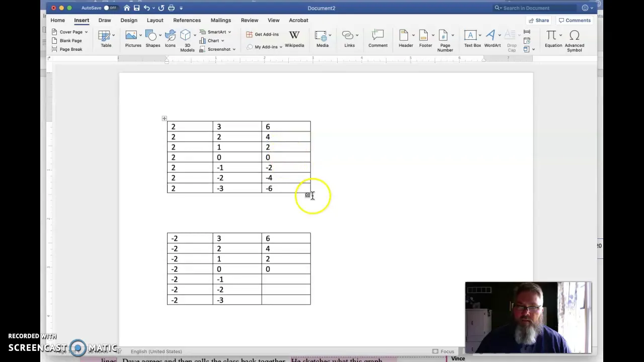This screenshot has width=644, height=362.
Task: Click the Search in Document field
Action: coord(535,8)
